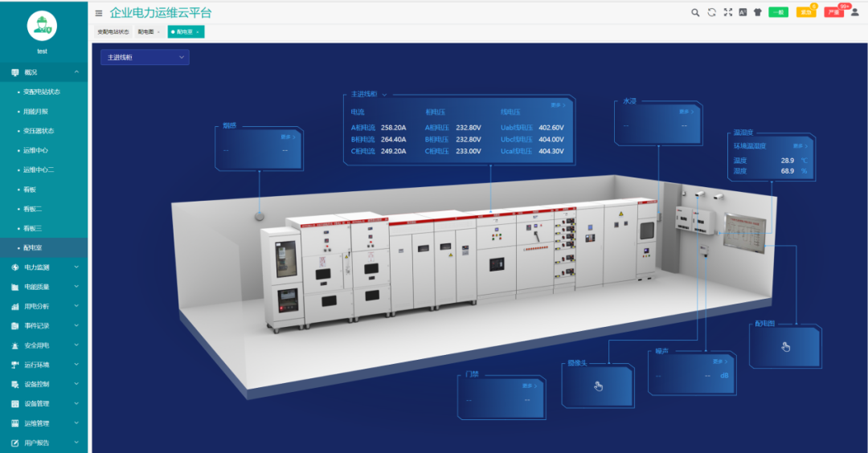Image resolution: width=868 pixels, height=453 pixels.
Task: Click the round smoke detector on the room wall
Action: coord(259,216)
